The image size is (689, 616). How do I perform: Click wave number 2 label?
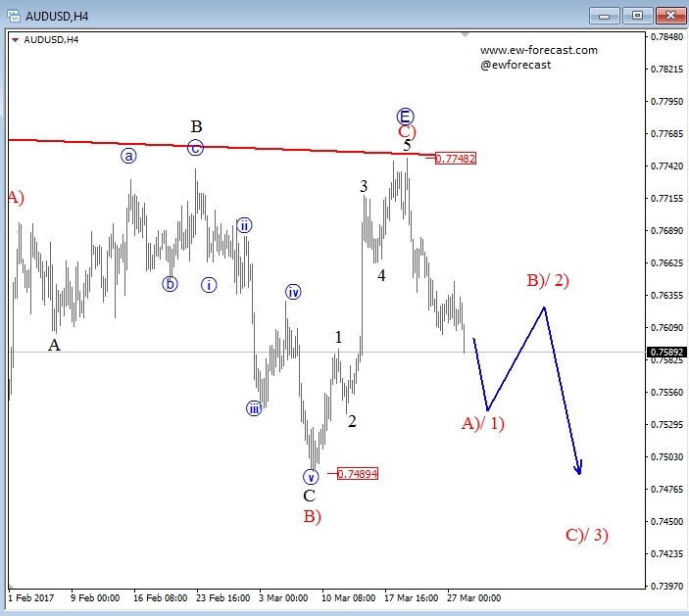[352, 422]
